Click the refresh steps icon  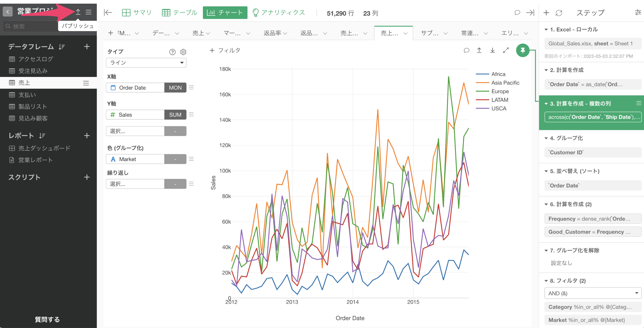559,13
